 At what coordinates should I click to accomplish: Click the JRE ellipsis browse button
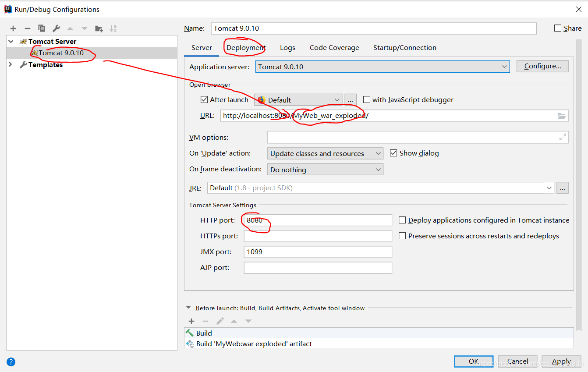[x=563, y=188]
